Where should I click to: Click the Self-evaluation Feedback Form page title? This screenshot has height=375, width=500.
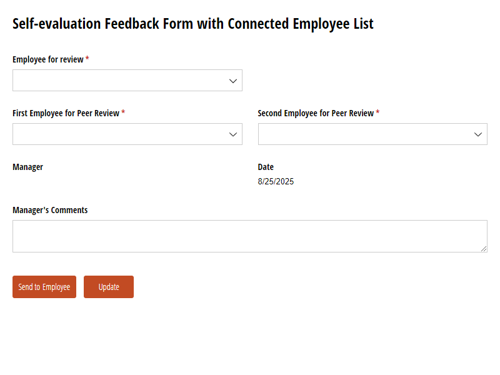pyautogui.click(x=193, y=24)
